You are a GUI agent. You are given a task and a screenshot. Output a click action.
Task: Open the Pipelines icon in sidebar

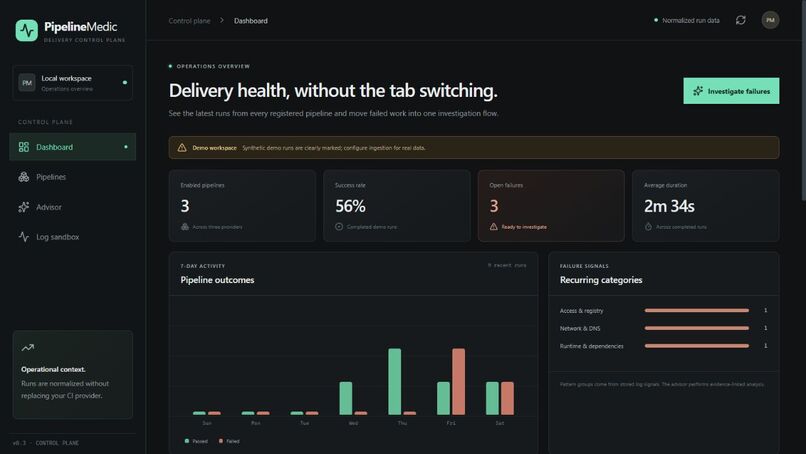click(24, 177)
